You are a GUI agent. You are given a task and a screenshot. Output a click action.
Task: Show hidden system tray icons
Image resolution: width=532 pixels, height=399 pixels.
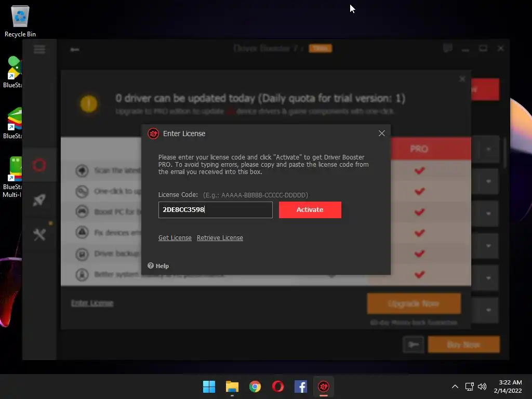pos(455,387)
